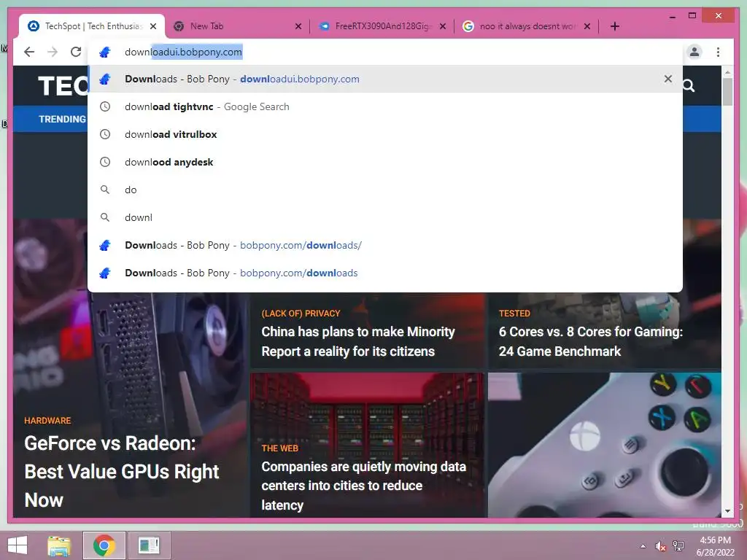The width and height of the screenshot is (747, 560).
Task: Reload the current page
Action: point(76,52)
